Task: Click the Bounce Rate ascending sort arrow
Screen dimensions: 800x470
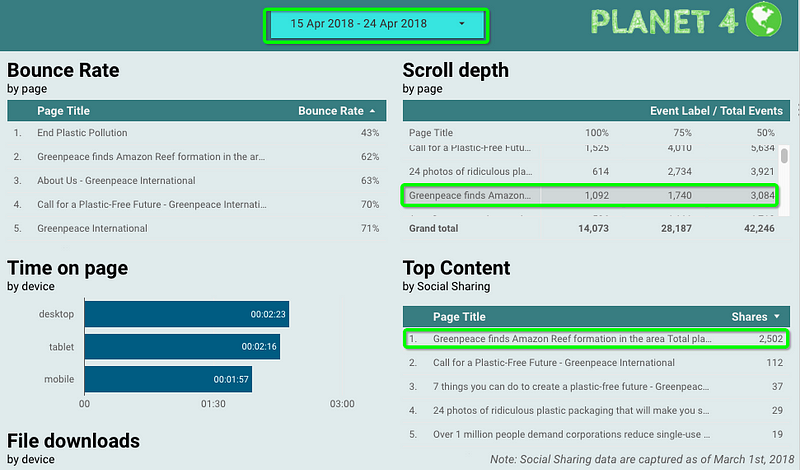Action: tap(372, 111)
